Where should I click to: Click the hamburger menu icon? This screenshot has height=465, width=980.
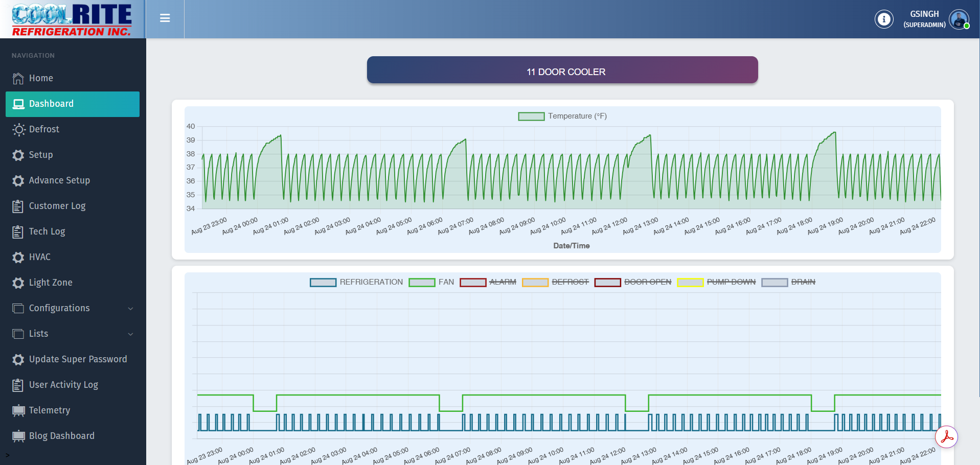[x=165, y=18]
